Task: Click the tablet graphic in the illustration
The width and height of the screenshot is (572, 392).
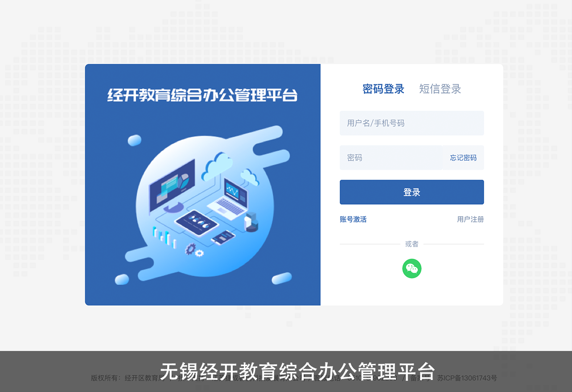Action: click(197, 223)
